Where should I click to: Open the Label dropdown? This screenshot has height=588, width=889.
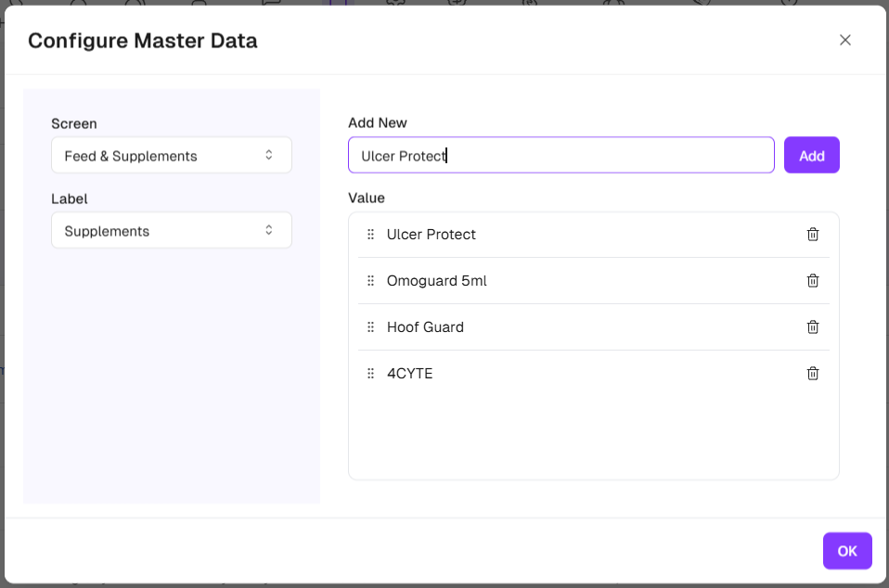point(171,231)
